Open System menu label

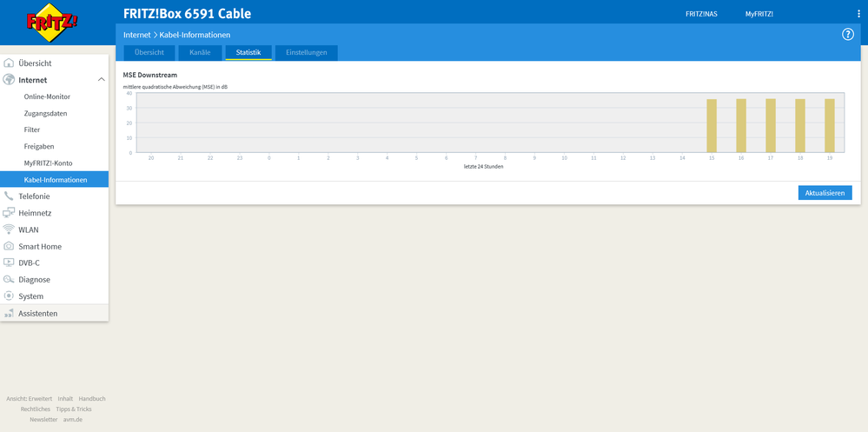[30, 296]
